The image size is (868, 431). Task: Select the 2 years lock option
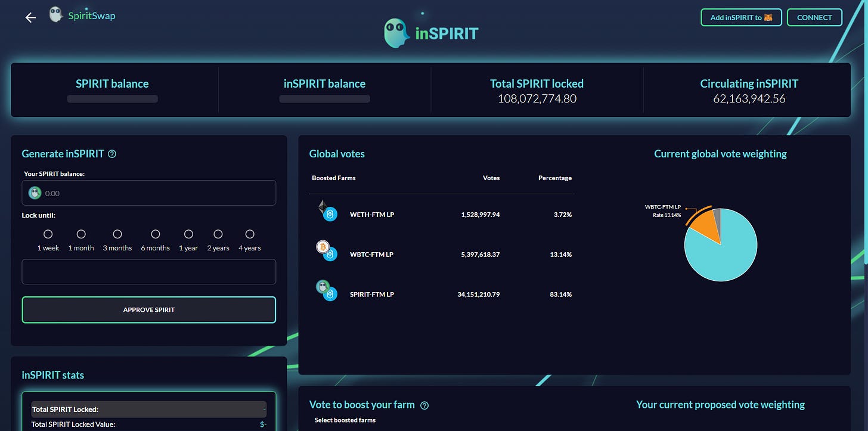(x=218, y=234)
